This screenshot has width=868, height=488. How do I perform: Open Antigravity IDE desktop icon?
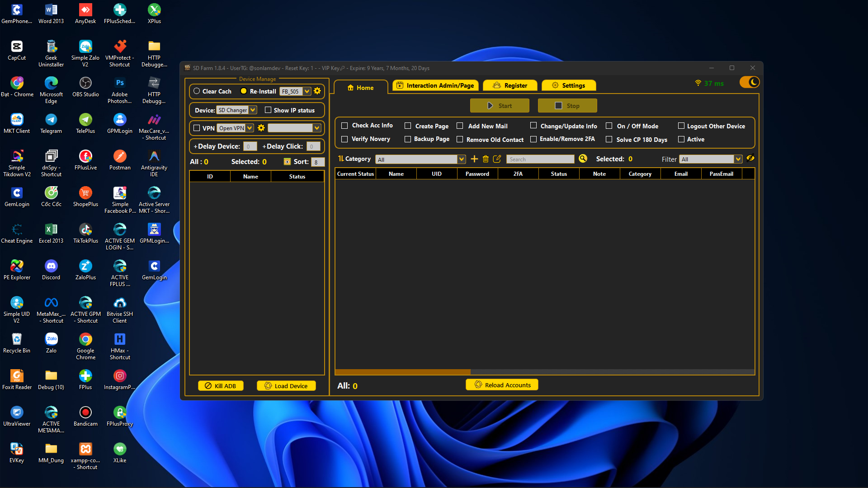(x=154, y=163)
